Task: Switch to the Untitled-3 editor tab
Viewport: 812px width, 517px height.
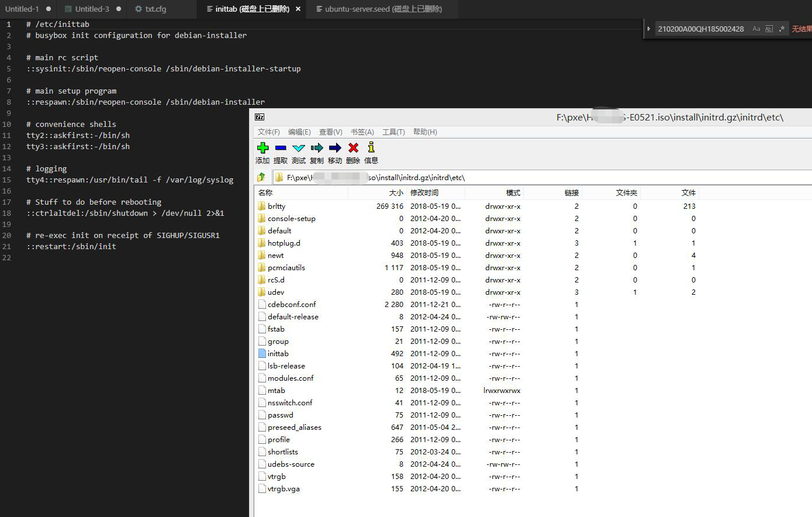Action: point(92,9)
